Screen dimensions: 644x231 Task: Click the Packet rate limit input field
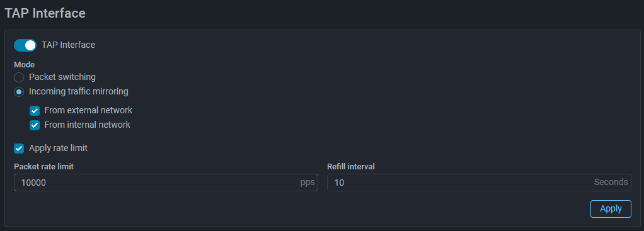[x=166, y=183]
